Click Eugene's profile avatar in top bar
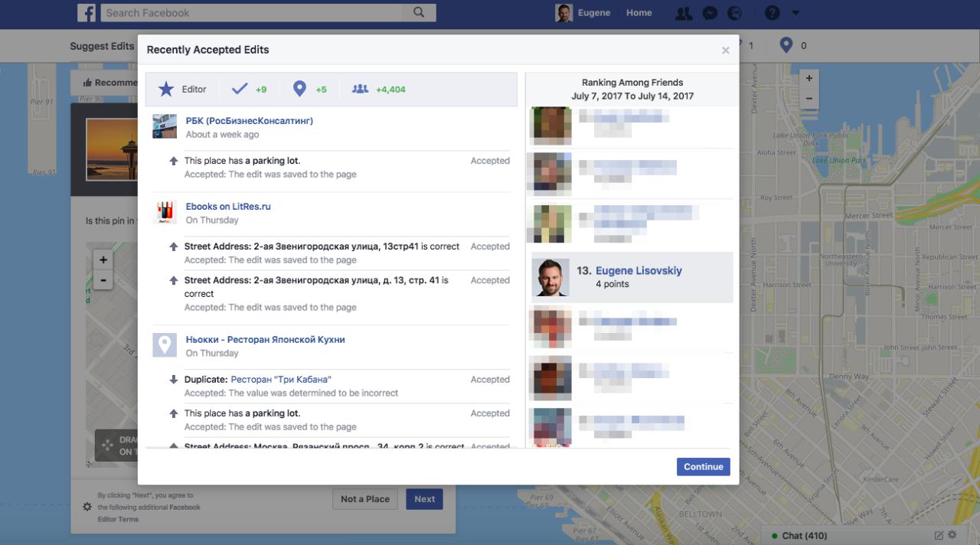 [563, 13]
